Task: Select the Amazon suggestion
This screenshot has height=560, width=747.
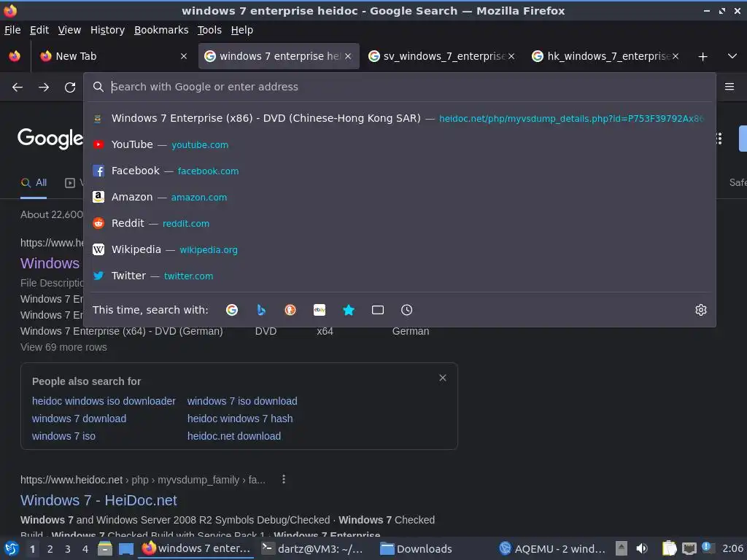Action: (x=400, y=197)
